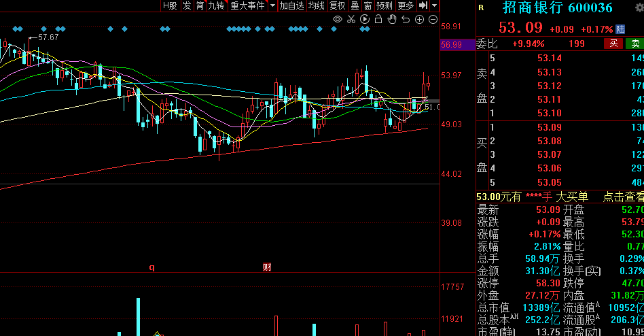Click the 招商银行 600036 stock title
The width and height of the screenshot is (644, 336).
tap(557, 7)
